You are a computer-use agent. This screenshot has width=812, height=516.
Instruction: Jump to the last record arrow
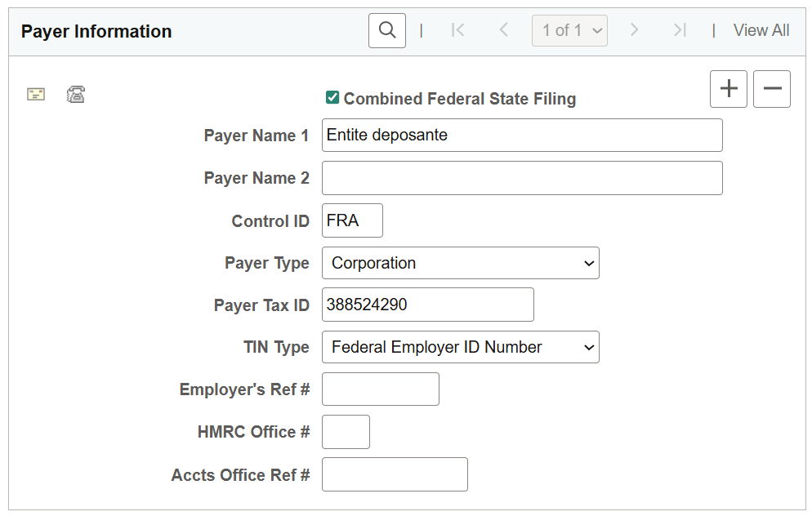[x=680, y=30]
